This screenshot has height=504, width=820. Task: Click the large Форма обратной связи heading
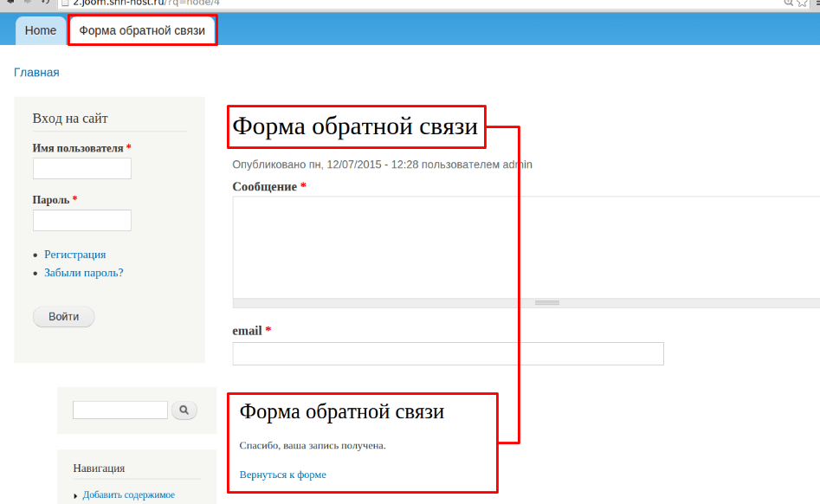(x=355, y=127)
